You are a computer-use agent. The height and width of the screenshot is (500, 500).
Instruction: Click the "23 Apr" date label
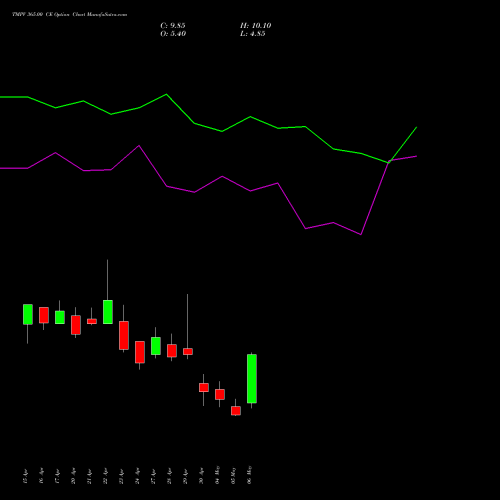tap(121, 476)
